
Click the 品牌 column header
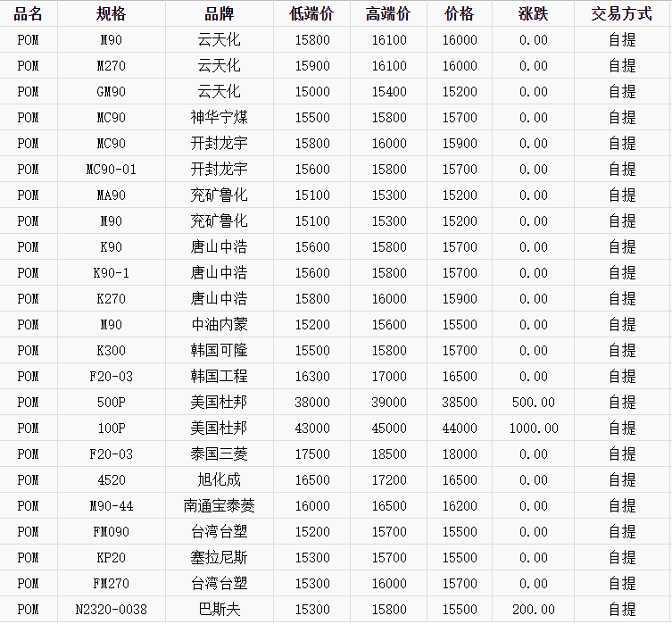click(219, 14)
